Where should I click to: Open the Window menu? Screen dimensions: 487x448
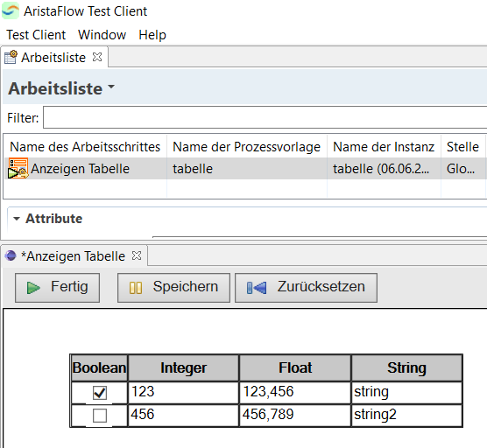coord(102,35)
